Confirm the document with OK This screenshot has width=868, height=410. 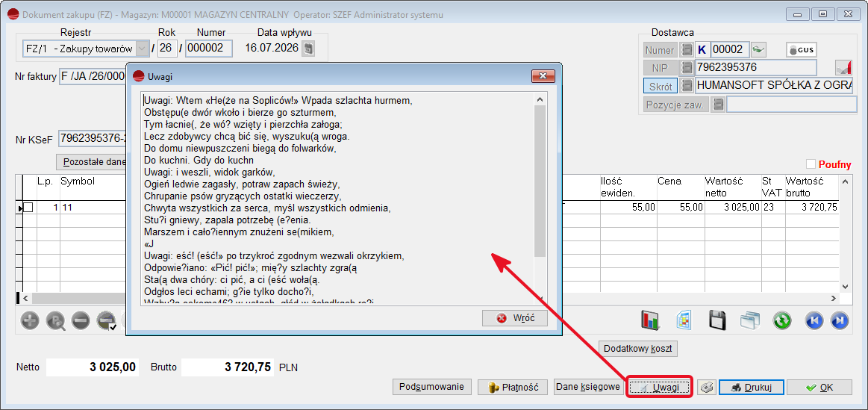819,388
